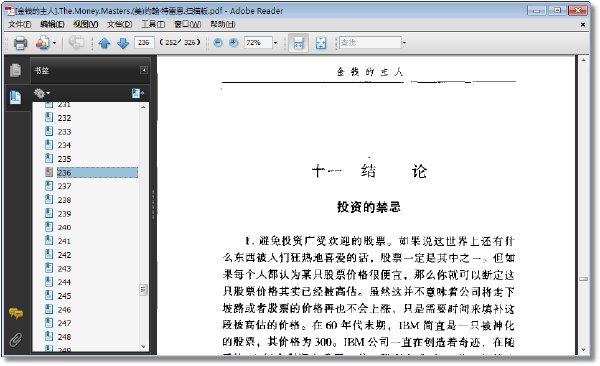Open the Comments panel icon
The image size is (600, 366).
pos(16,314)
